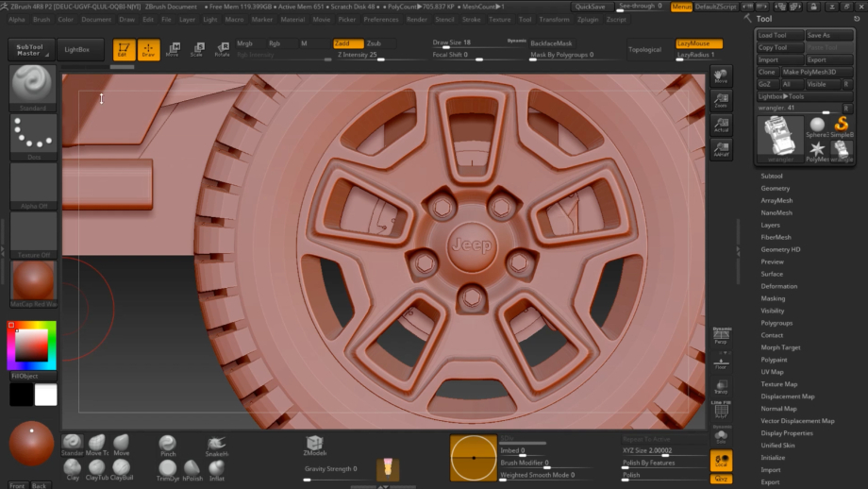The image size is (868, 489).
Task: Expand the UV Map section
Action: (x=772, y=372)
